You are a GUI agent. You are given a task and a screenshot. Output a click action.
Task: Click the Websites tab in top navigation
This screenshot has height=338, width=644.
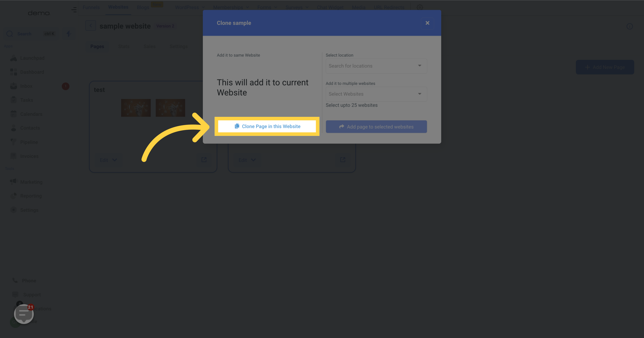(x=118, y=7)
